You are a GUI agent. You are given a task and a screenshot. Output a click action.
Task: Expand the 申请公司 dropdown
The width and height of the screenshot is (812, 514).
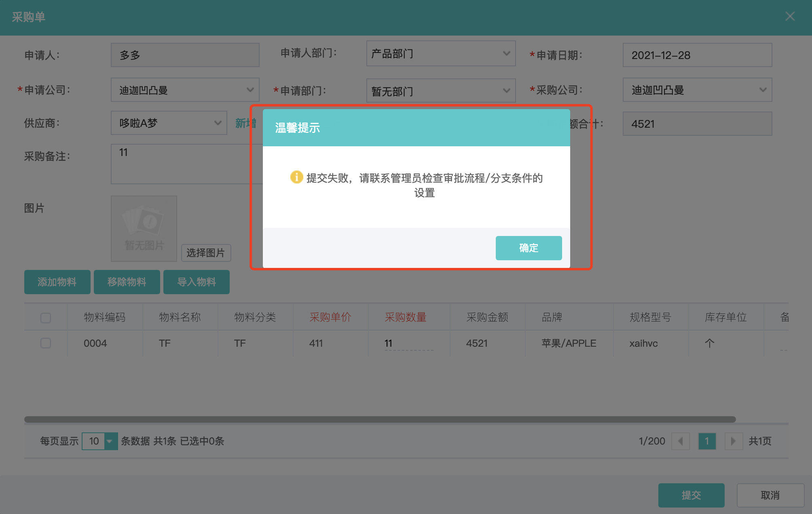(x=185, y=90)
